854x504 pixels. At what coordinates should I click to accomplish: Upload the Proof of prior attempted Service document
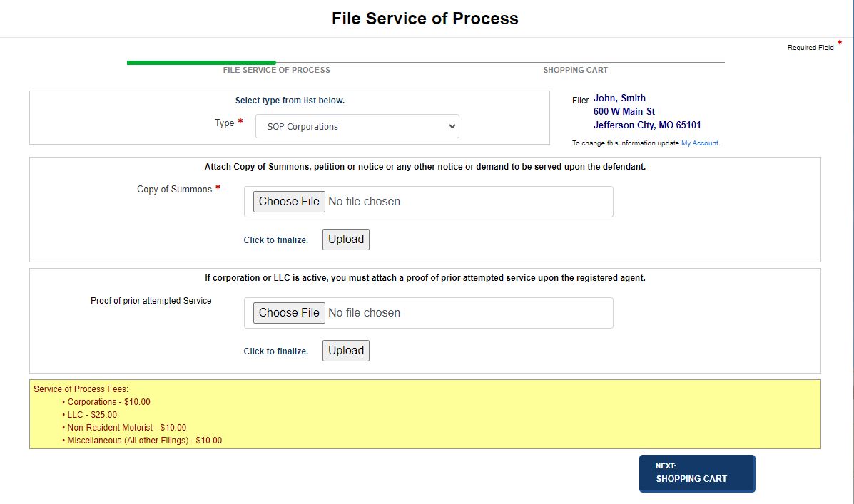click(345, 350)
